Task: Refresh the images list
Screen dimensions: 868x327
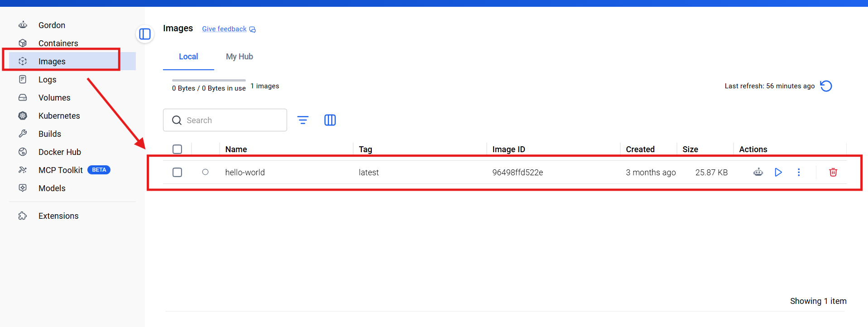Action: pyautogui.click(x=826, y=86)
